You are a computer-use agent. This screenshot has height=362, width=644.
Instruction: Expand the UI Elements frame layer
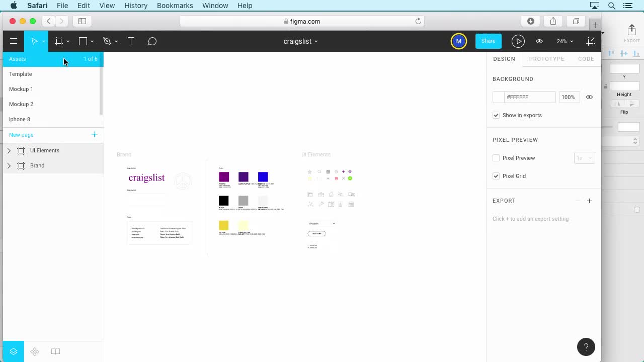click(x=9, y=150)
